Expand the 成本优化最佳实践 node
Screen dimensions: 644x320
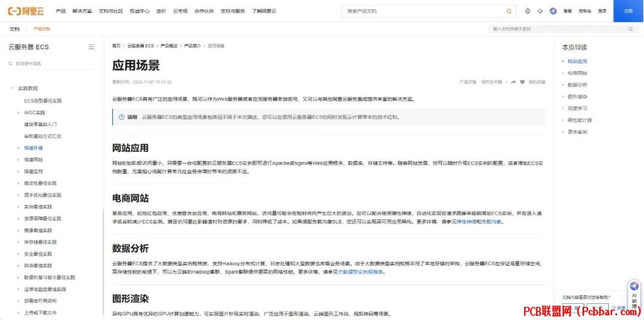click(18, 195)
